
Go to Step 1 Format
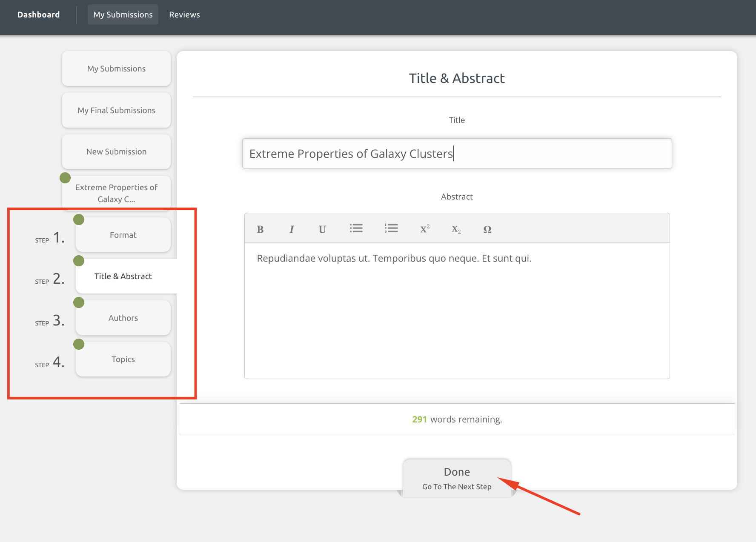[123, 235]
